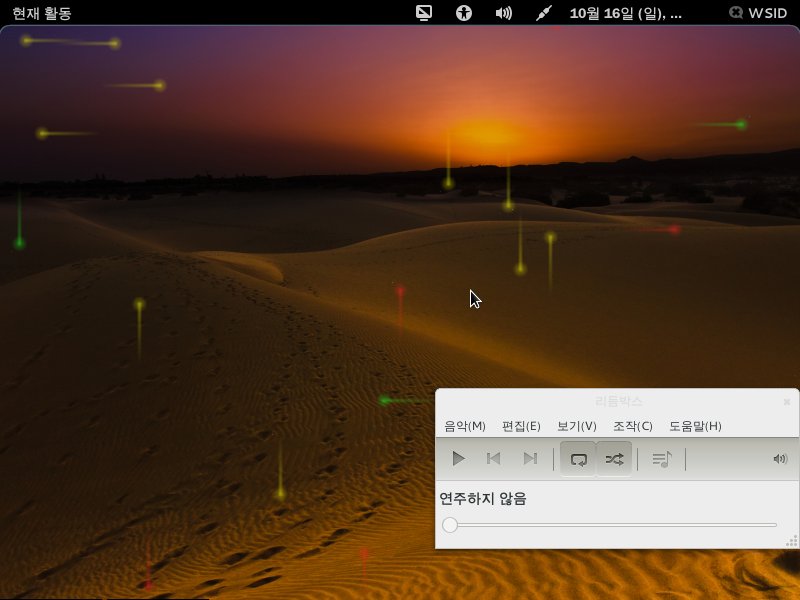Viewport: 800px width, 600px height.
Task: Click the 연주하지 않음 status text
Action: (483, 498)
